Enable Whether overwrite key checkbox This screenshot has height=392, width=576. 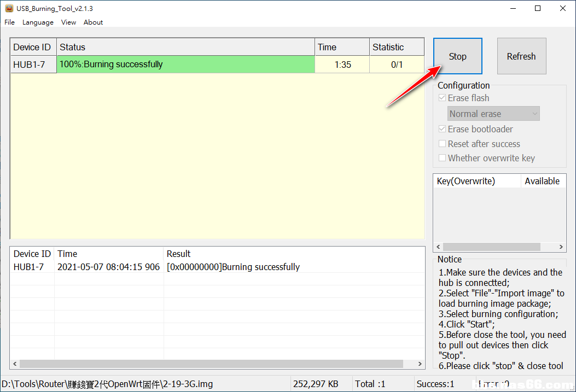[x=443, y=158]
